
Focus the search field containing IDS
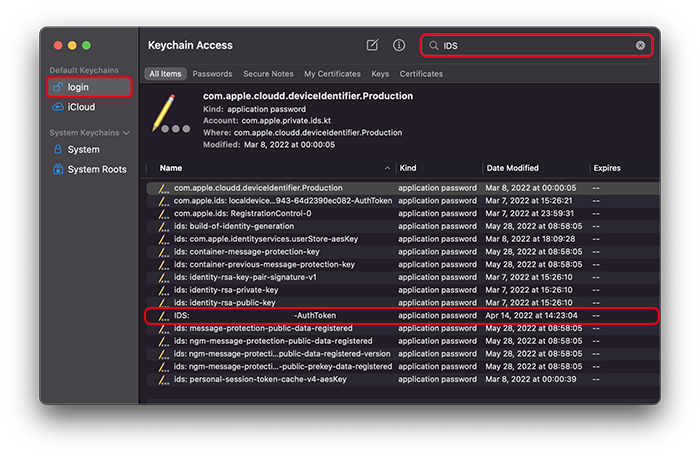(537, 46)
